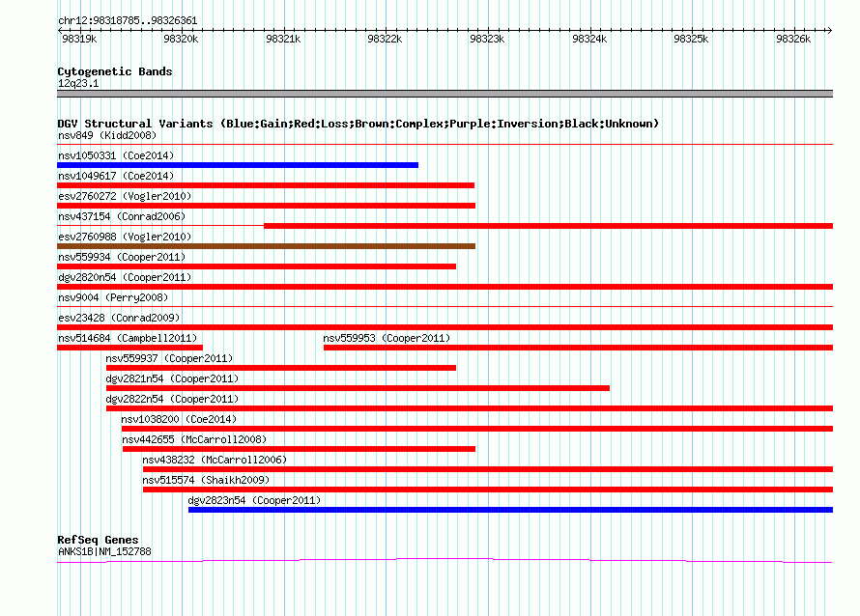Click the short red nsv514684 bar
Viewport: 860px width, 616px height.
point(130,348)
